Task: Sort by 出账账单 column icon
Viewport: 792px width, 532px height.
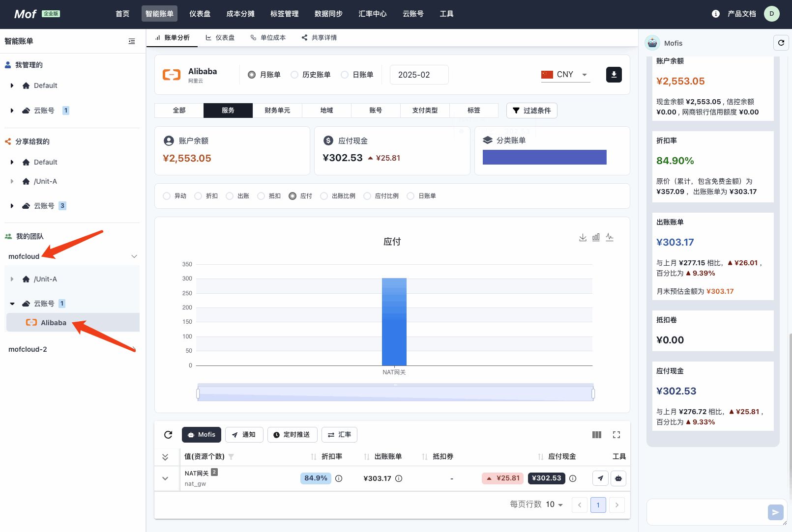Action: tap(367, 457)
